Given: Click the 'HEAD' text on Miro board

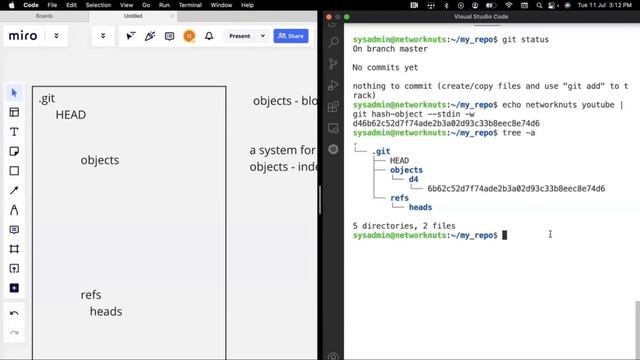Looking at the screenshot, I should click(71, 115).
